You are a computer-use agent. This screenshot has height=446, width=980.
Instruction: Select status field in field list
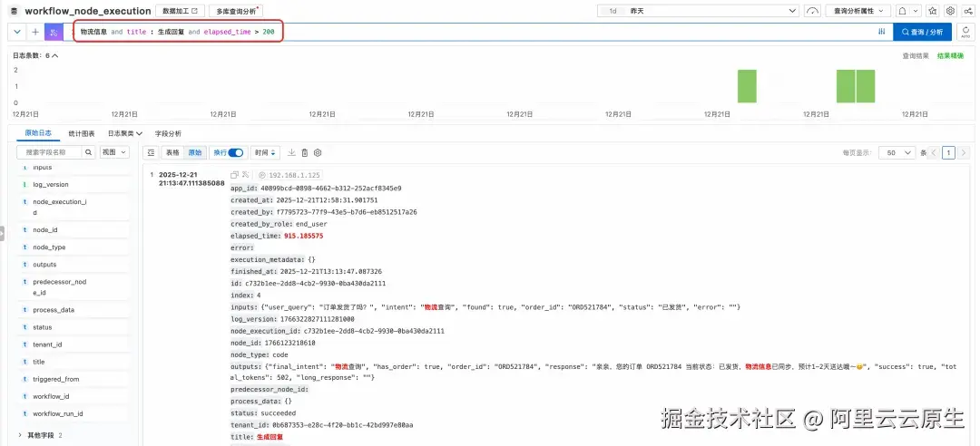click(x=43, y=327)
